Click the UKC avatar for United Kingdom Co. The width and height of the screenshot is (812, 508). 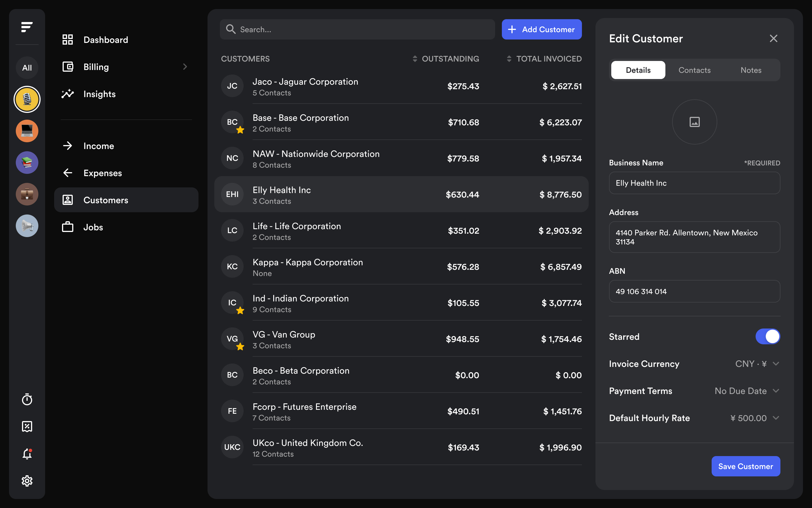pos(232,447)
